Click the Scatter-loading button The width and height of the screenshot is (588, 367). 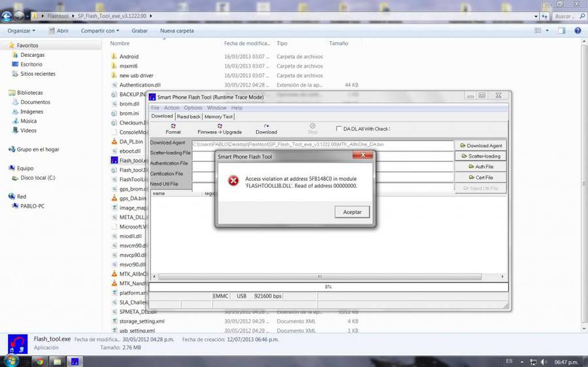click(481, 156)
